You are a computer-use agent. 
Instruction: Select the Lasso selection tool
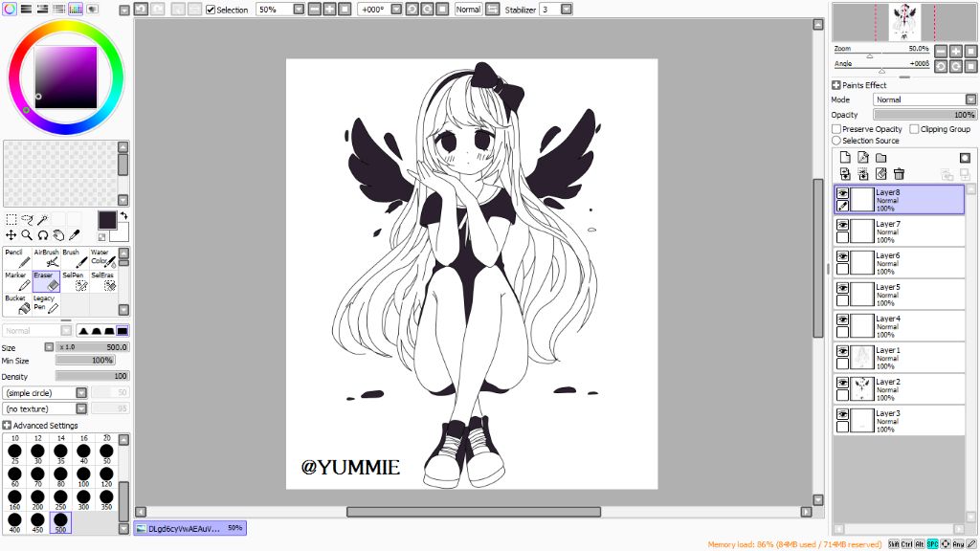(27, 219)
